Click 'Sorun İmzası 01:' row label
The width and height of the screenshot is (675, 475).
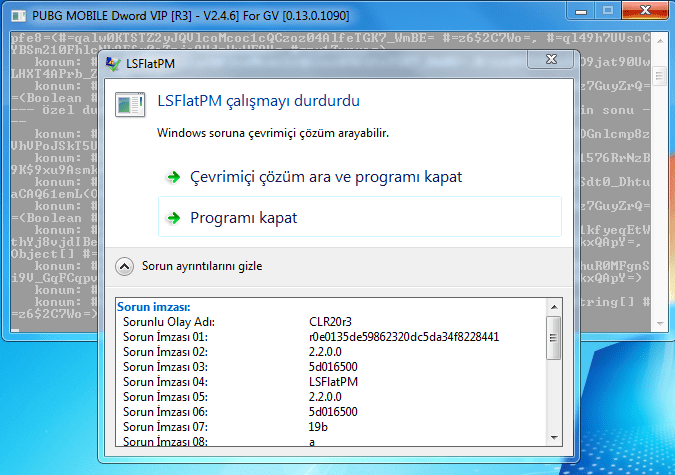(x=165, y=337)
